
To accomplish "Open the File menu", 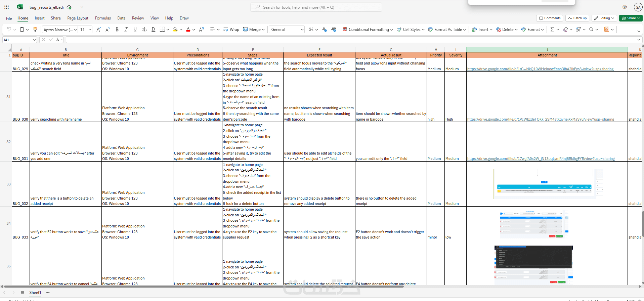I will point(9,18).
